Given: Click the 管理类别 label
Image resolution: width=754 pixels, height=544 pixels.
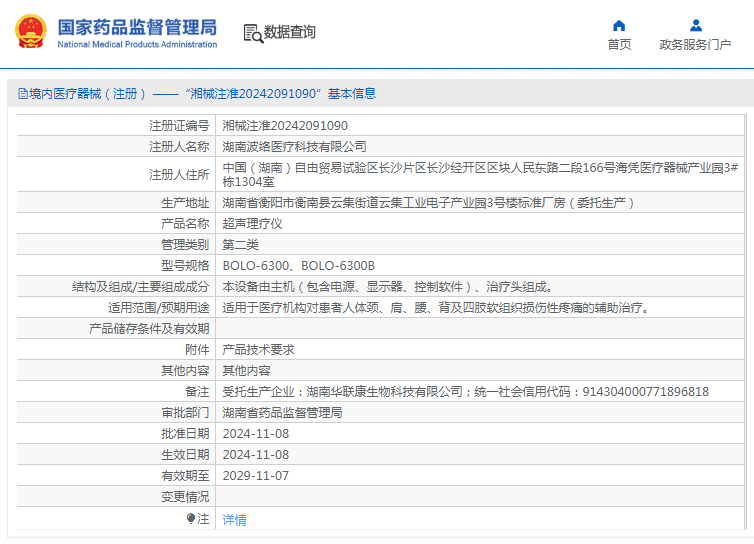Looking at the screenshot, I should coord(185,245).
